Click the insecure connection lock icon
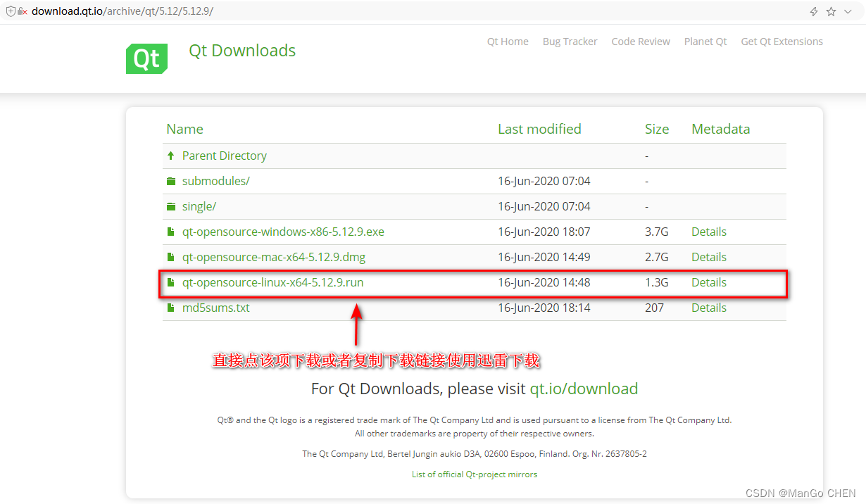 pos(22,11)
